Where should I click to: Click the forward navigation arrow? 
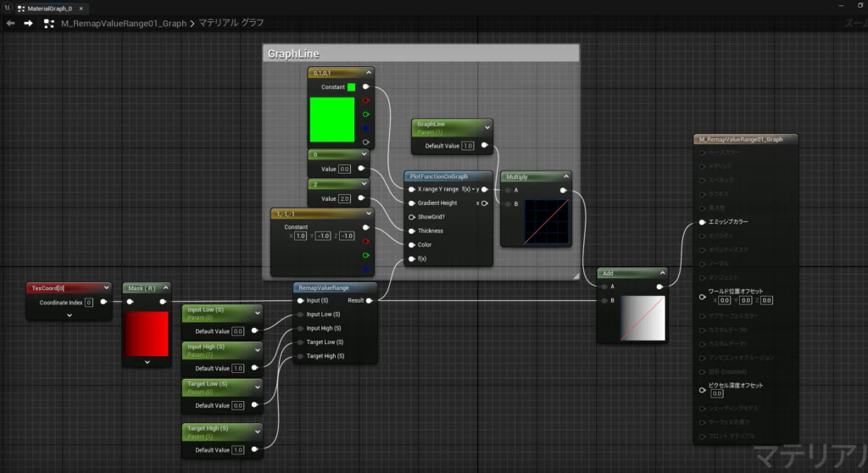tap(28, 23)
